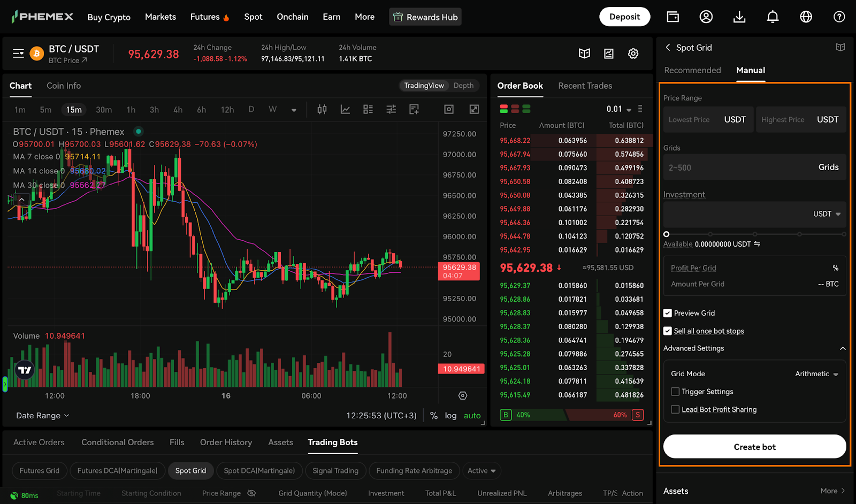The image size is (856, 504).
Task: Expand the chart to fullscreen
Action: [x=474, y=109]
